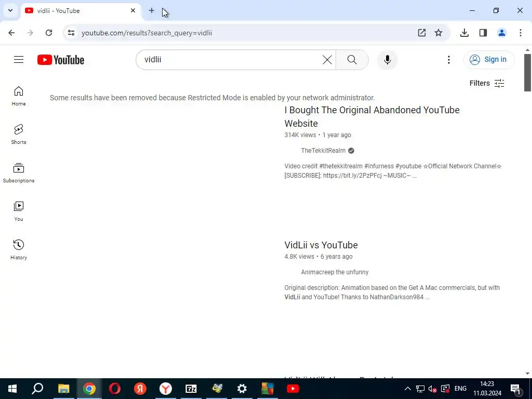This screenshot has width=532, height=399.
Task: Open the Windows Start menu
Action: pos(12,389)
